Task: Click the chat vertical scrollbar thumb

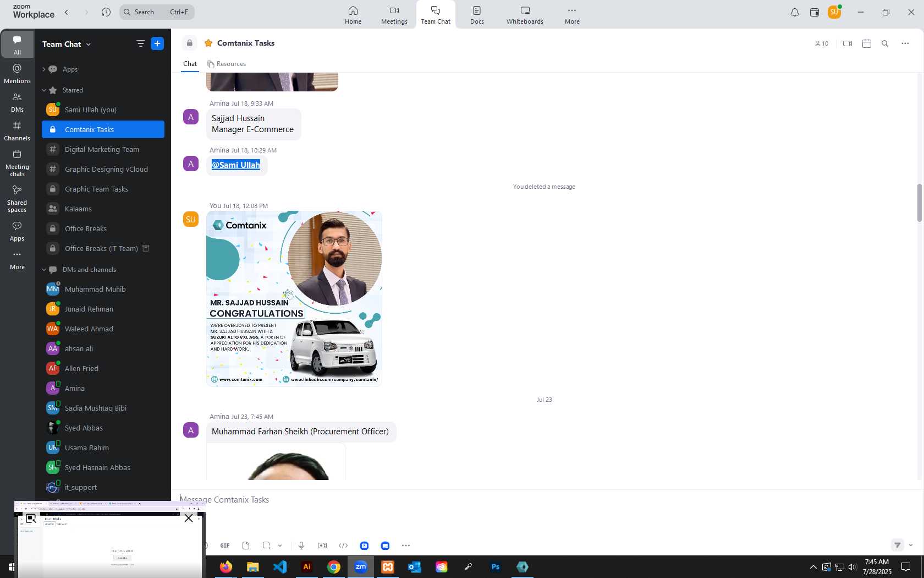Action: pyautogui.click(x=919, y=203)
